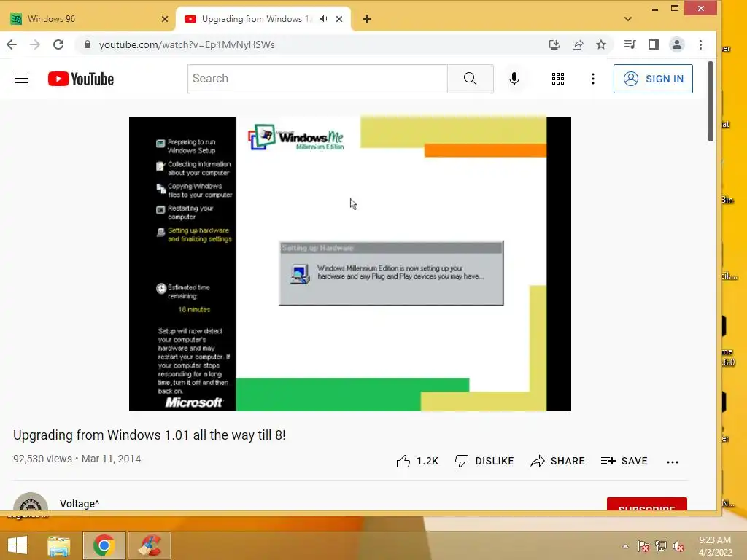747x560 pixels.
Task: Click the taskbar clock showing 9:23 AM
Action: (715, 546)
